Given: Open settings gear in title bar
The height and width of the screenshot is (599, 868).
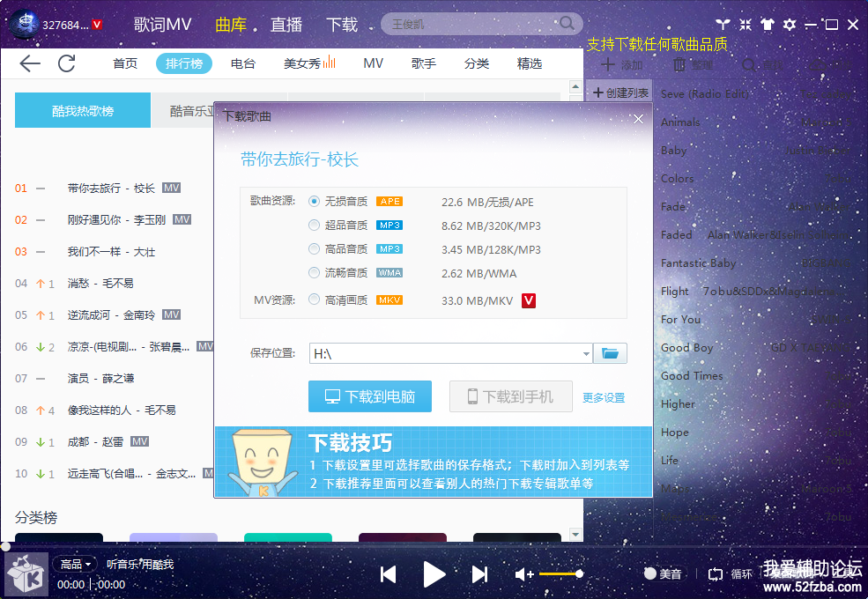Looking at the screenshot, I should 789,25.
